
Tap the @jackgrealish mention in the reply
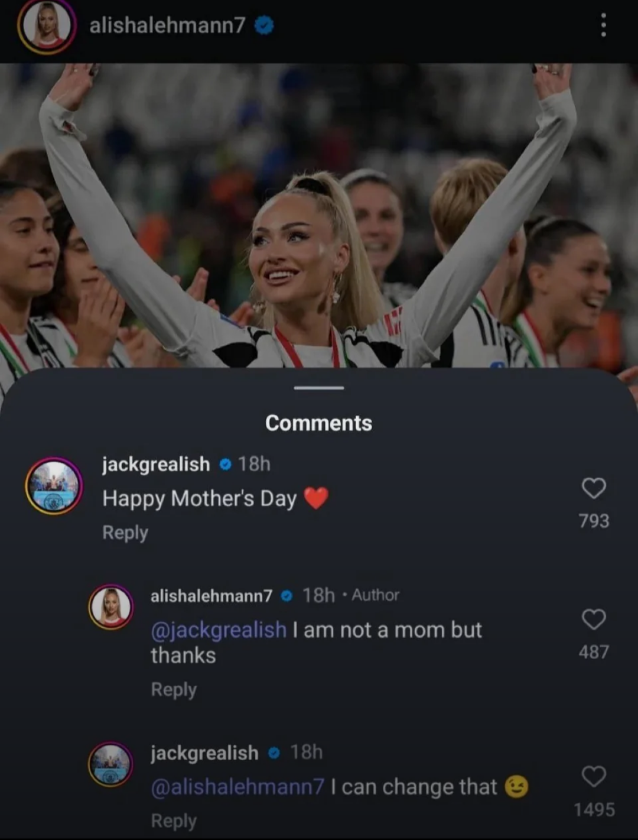click(x=219, y=630)
